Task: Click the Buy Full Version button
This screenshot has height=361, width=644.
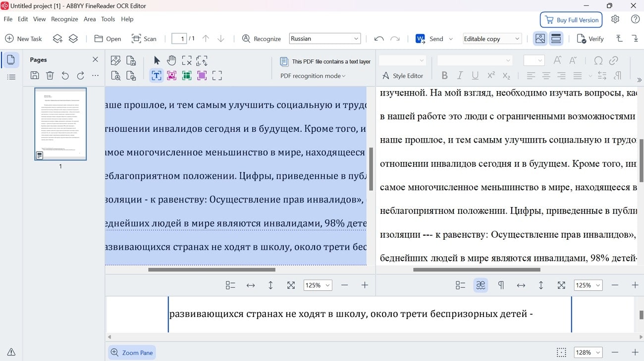Action: pos(571,20)
